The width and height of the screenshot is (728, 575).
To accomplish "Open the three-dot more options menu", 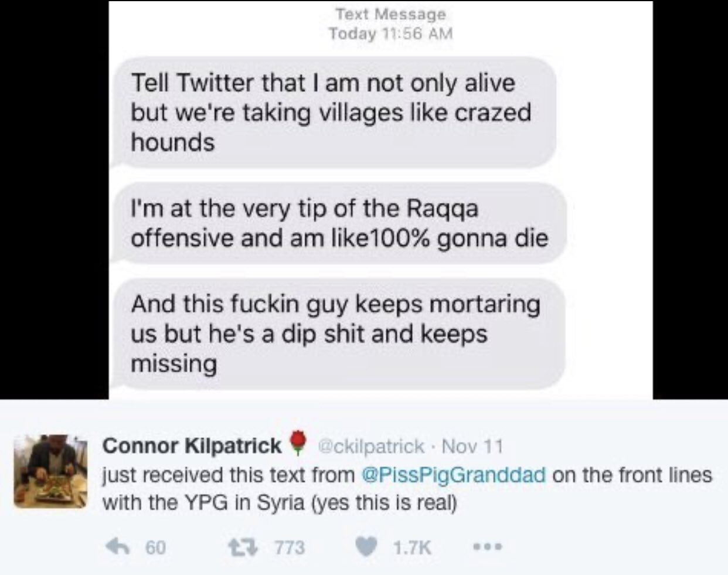I will click(487, 547).
